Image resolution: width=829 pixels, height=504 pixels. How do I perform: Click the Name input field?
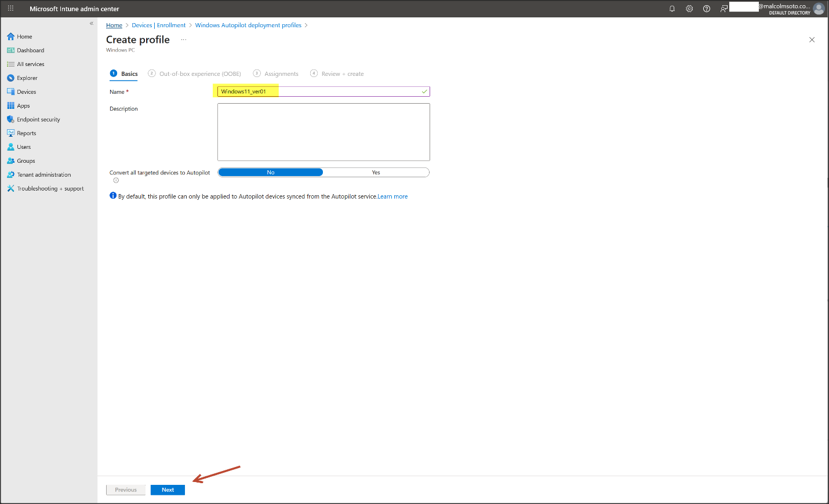click(x=323, y=92)
